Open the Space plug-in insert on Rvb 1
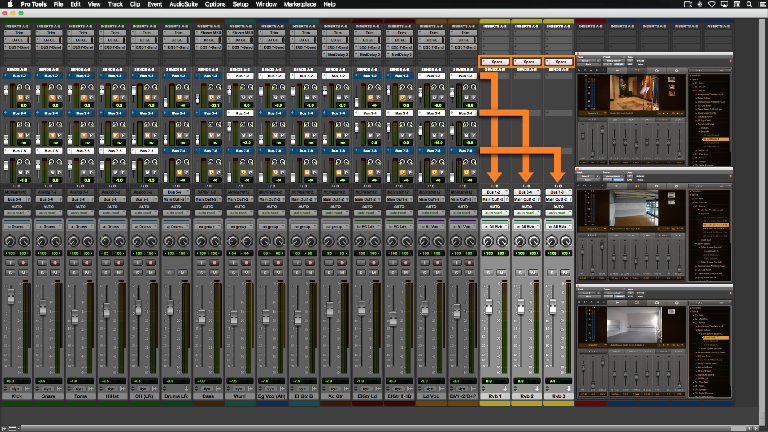 (x=496, y=62)
